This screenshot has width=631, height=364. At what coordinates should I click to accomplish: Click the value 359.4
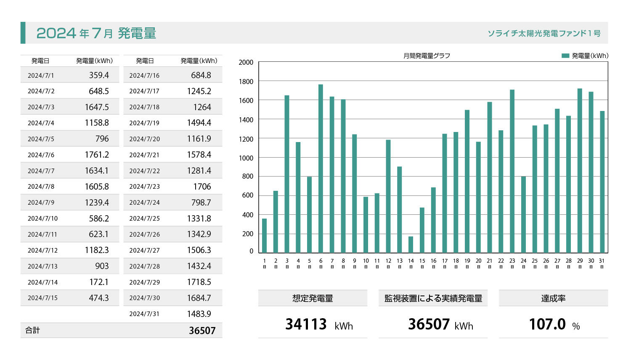(99, 75)
